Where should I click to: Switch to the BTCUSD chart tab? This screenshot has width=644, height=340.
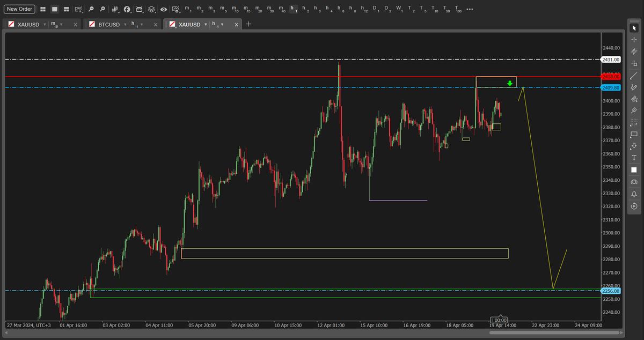click(x=122, y=25)
